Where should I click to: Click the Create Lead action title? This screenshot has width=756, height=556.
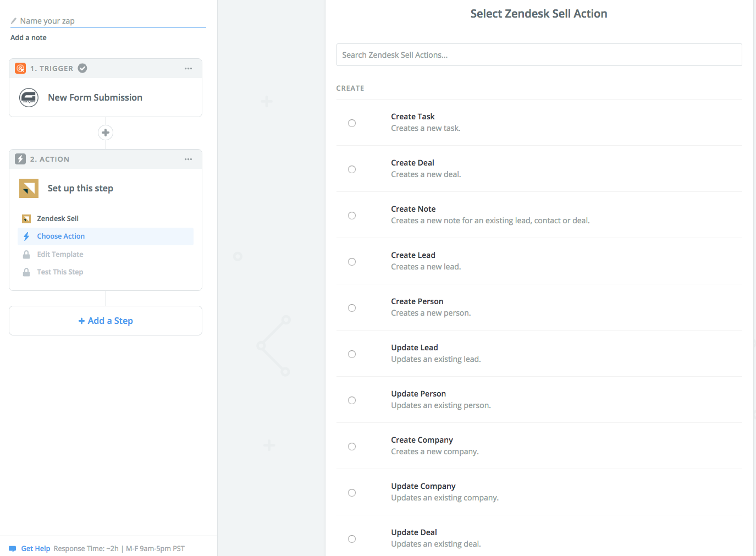(413, 255)
